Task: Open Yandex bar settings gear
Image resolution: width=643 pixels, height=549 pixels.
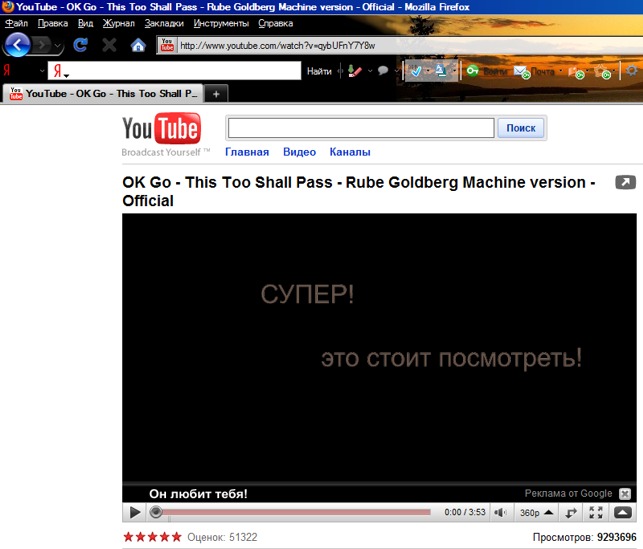Action: [x=632, y=71]
